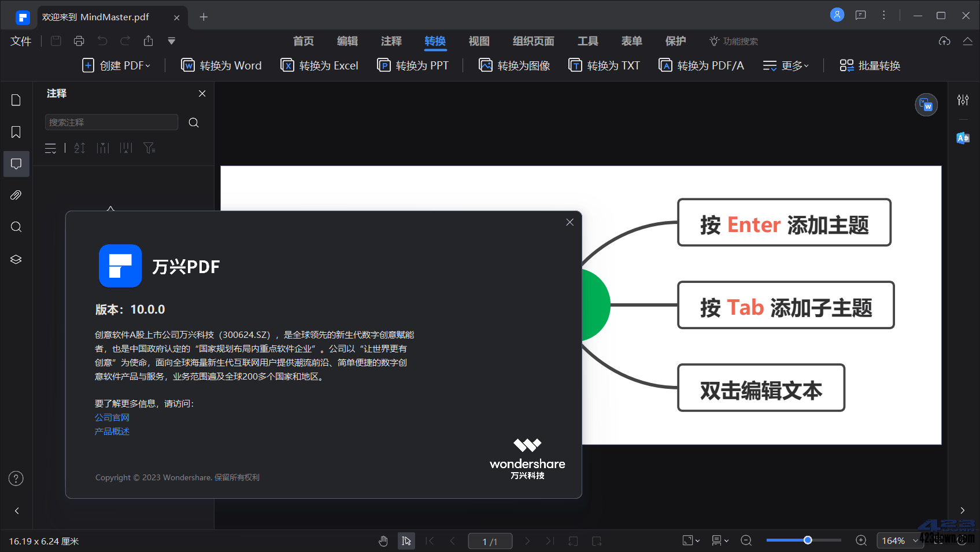The image size is (980, 552).
Task: Switch to the 注释 ribbon tab
Action: (x=391, y=41)
